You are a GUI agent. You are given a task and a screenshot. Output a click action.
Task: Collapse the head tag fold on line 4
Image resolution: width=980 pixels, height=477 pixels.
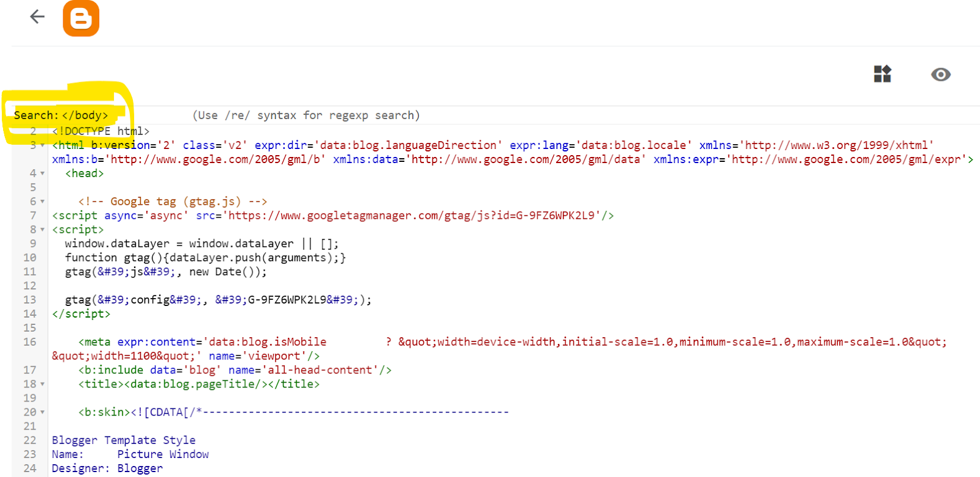click(x=42, y=174)
